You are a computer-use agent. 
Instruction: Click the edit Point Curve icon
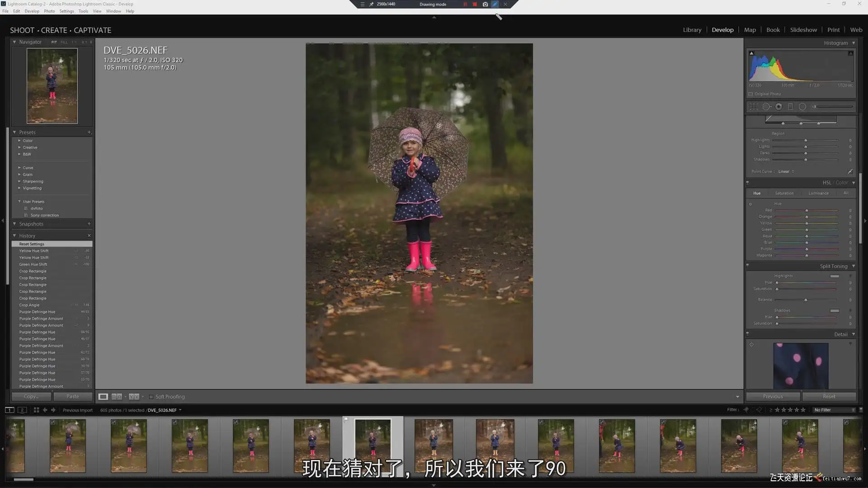tap(850, 172)
